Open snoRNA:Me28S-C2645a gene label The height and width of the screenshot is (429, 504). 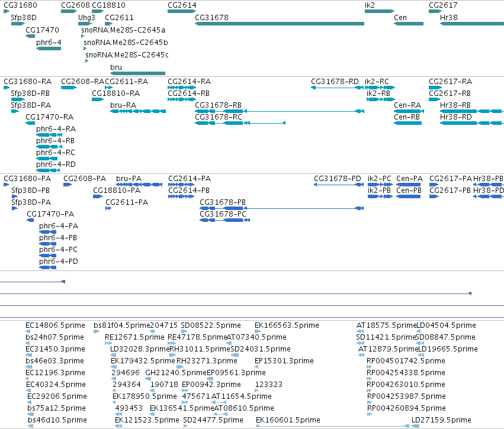point(123,30)
